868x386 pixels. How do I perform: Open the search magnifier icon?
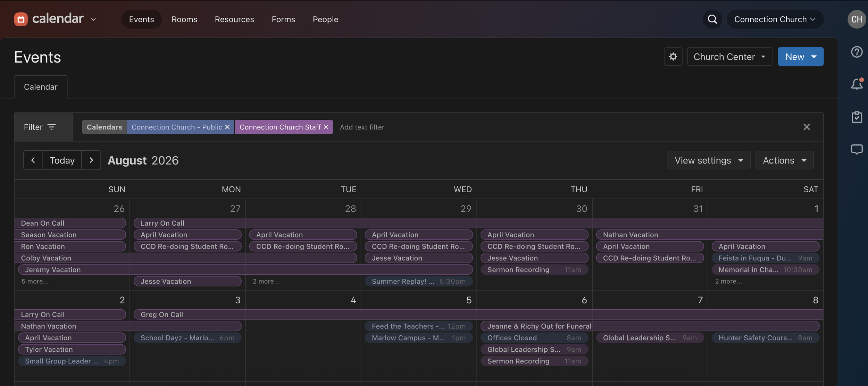pyautogui.click(x=712, y=19)
